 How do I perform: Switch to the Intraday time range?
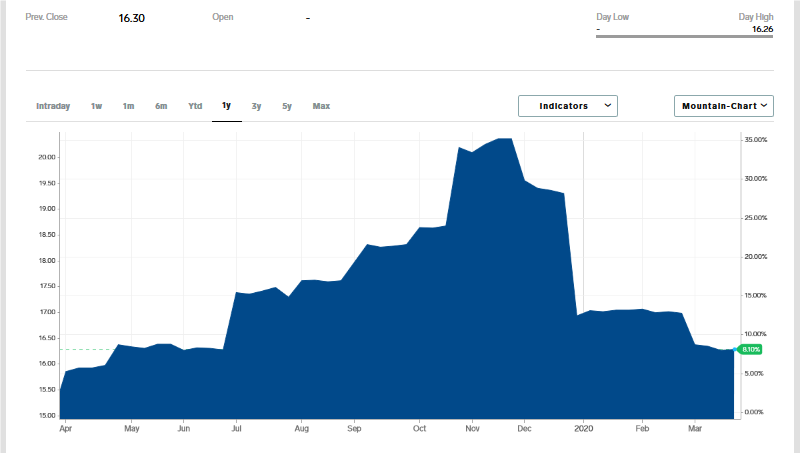coord(53,106)
